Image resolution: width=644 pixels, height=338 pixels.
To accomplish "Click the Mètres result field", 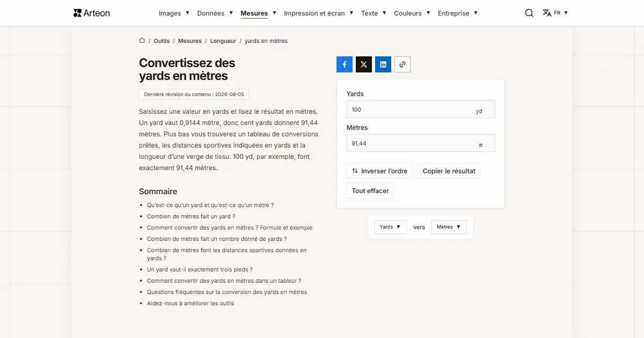I will tap(421, 143).
